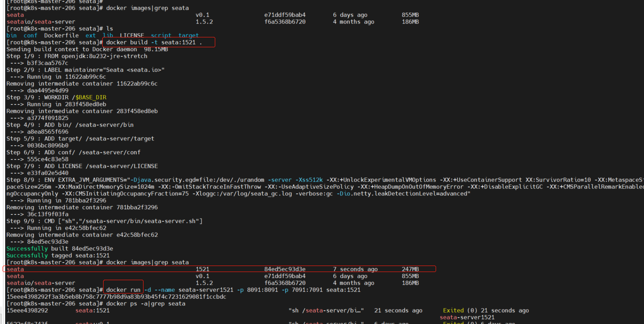Image resolution: width=644 pixels, height=324 pixels.
Task: Select the layer hash 'daa4495e4d99'
Action: [x=48, y=91]
